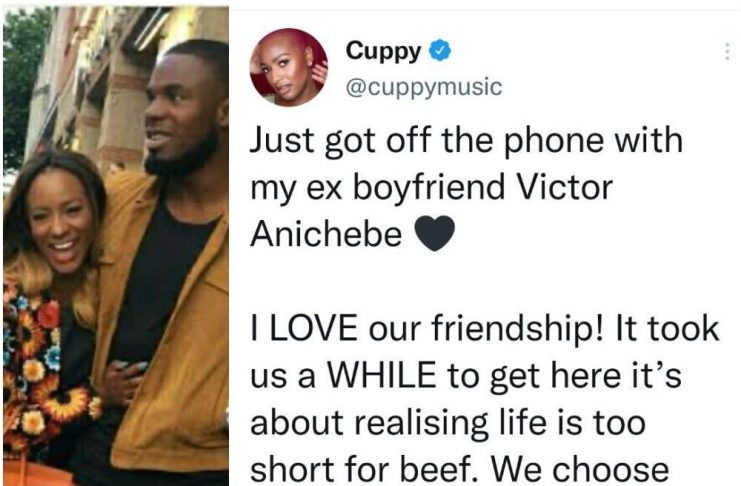Click the blue verified badge
The width and height of the screenshot is (741, 486).
[x=439, y=51]
